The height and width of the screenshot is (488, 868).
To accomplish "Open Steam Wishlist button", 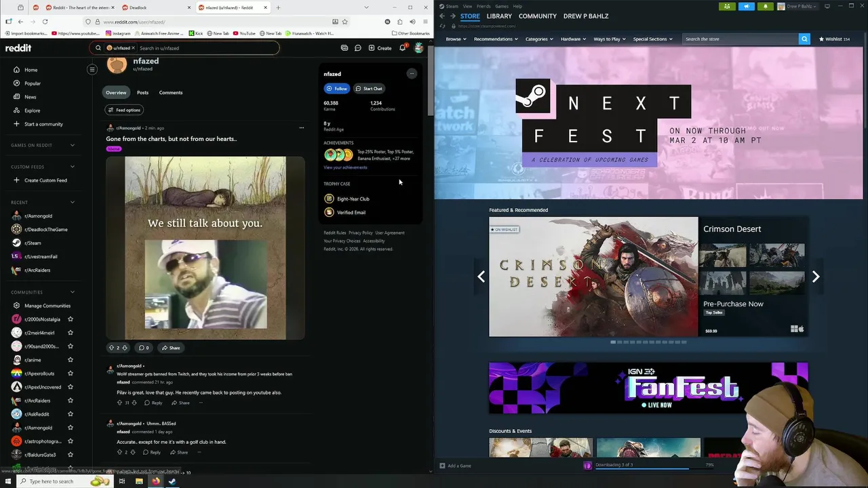I will click(x=834, y=39).
